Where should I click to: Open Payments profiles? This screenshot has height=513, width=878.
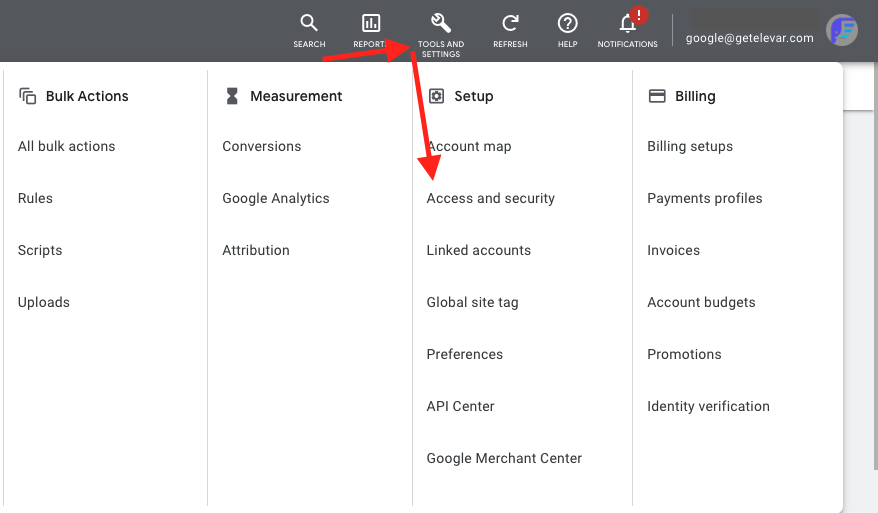point(704,198)
